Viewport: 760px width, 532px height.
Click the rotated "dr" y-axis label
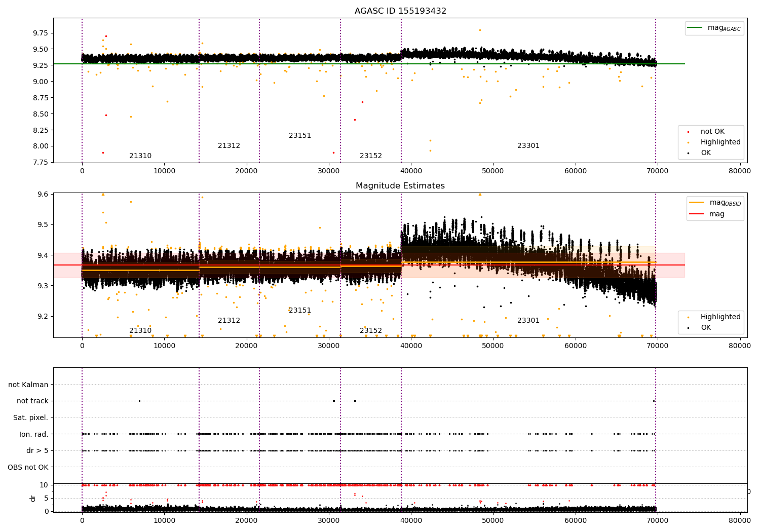click(x=33, y=498)
